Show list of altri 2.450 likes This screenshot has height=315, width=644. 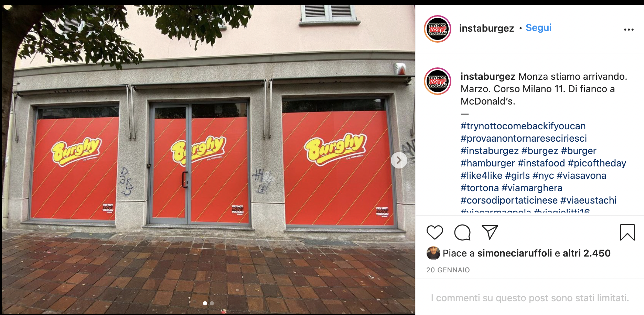pyautogui.click(x=587, y=253)
